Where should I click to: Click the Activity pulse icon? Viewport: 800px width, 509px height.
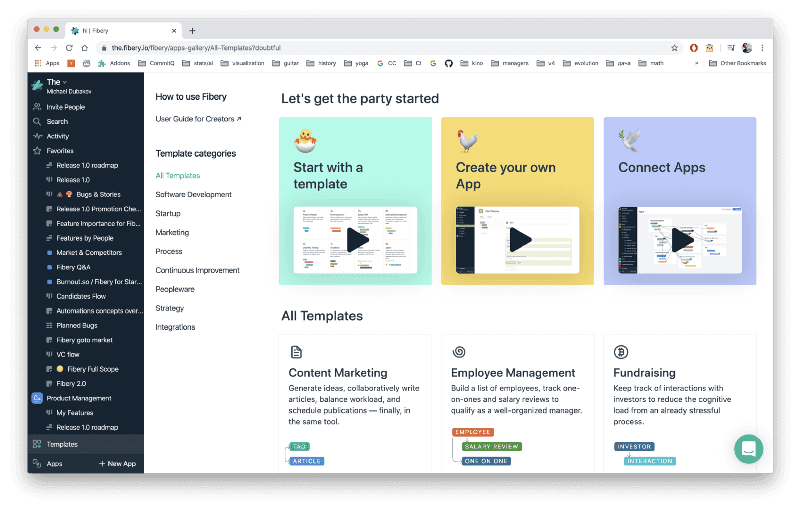[x=37, y=136]
